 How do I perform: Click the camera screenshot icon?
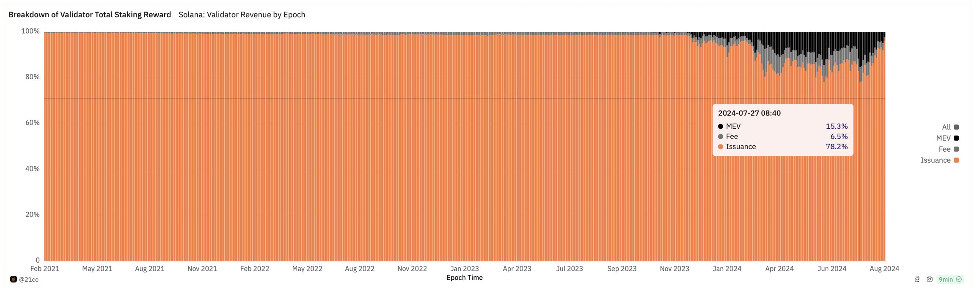pos(930,279)
